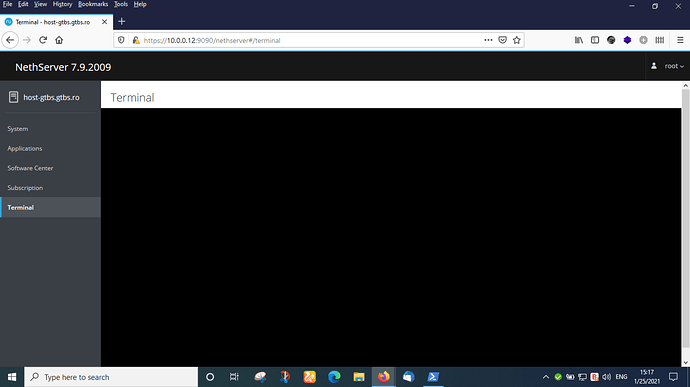This screenshot has width=690, height=387.
Task: Open the browser home page
Action: 59,40
